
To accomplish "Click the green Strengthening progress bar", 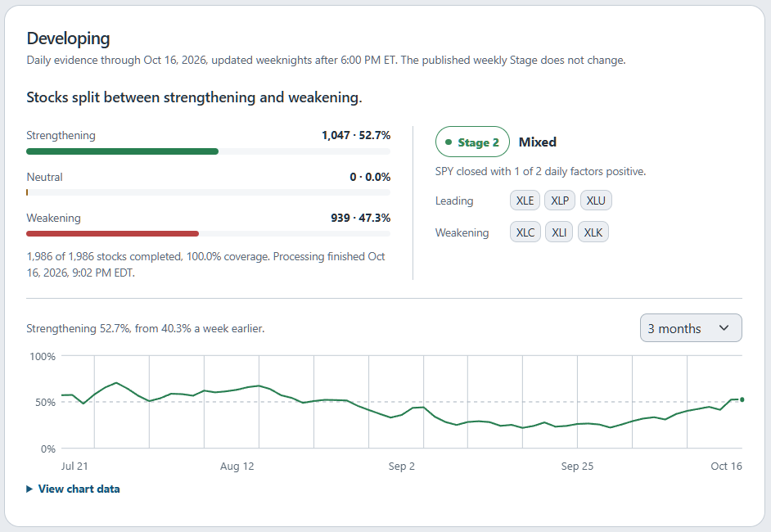I will [123, 151].
